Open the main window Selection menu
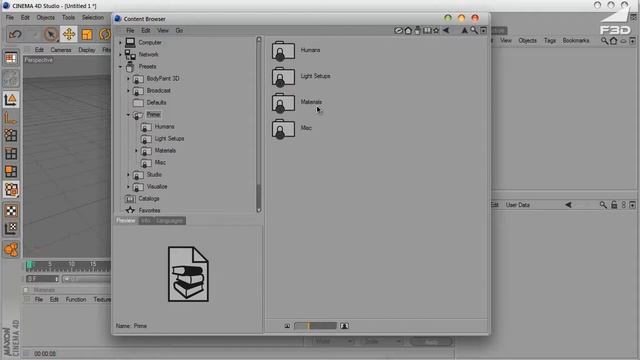The width and height of the screenshot is (640, 360). click(93, 18)
